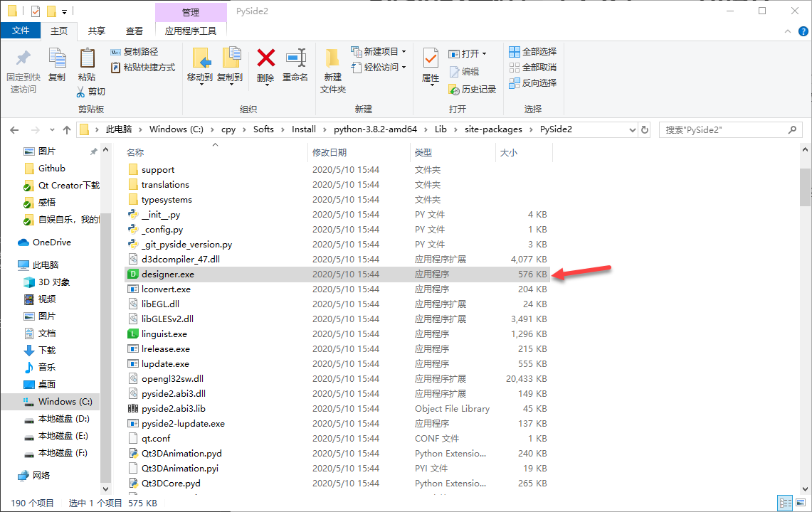Screen dimensions: 812x512
Task: Customize Quick Access Toolbar dropdown
Action: [x=64, y=11]
